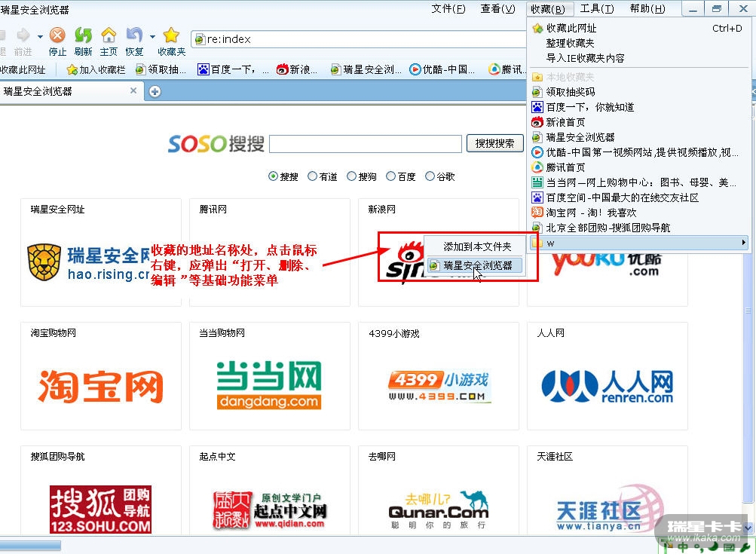
Task: Open the 当当网 dangdang.com thumbnail
Action: coord(270,375)
